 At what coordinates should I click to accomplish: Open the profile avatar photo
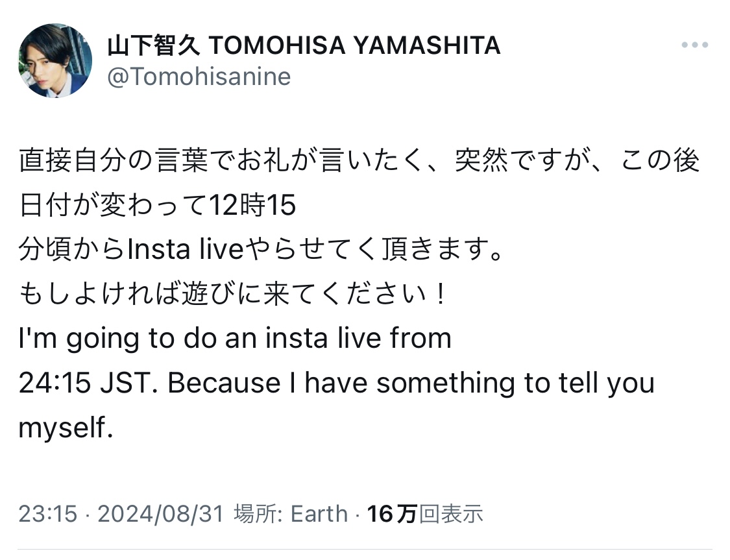(x=55, y=60)
